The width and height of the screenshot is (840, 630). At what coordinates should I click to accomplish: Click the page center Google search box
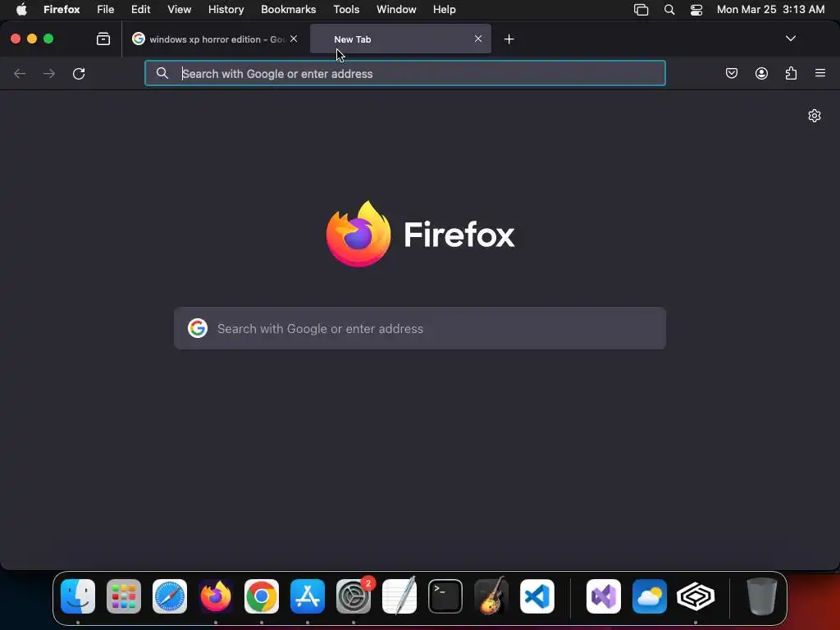420,328
